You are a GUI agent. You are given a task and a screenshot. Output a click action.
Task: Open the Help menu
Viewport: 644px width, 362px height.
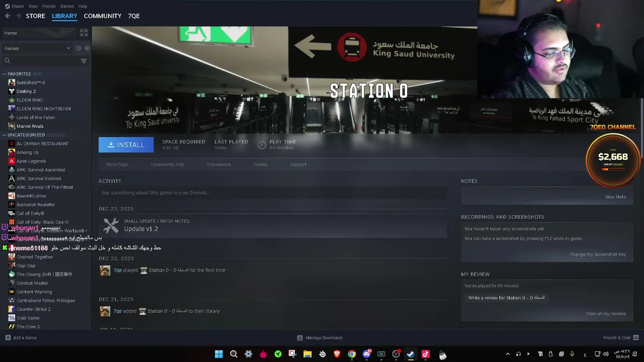click(x=83, y=6)
